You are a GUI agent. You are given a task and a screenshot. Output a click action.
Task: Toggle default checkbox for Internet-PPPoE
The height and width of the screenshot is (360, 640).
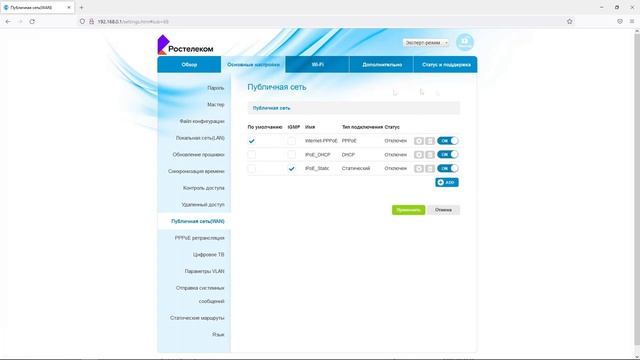(x=251, y=141)
